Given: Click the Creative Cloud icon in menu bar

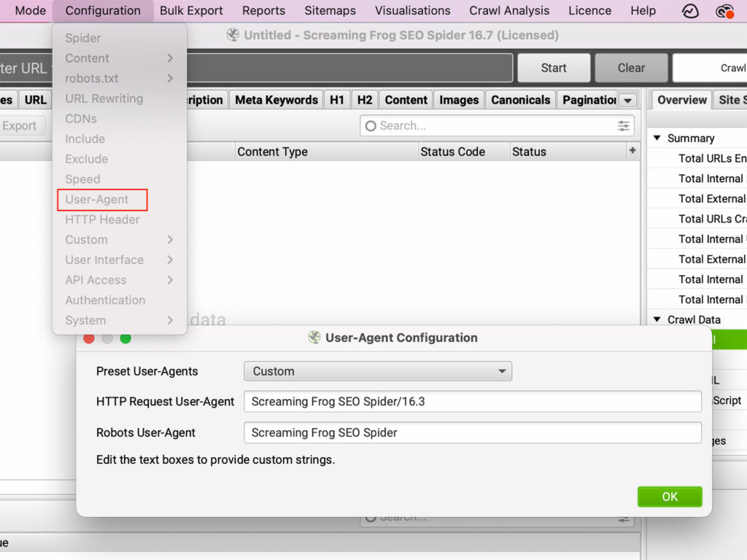Looking at the screenshot, I should tap(724, 11).
